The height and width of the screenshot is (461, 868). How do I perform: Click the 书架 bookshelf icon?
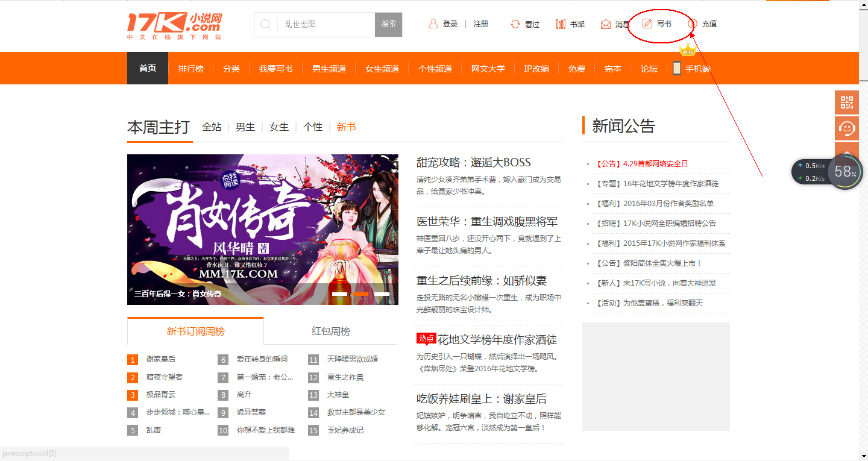[x=561, y=24]
